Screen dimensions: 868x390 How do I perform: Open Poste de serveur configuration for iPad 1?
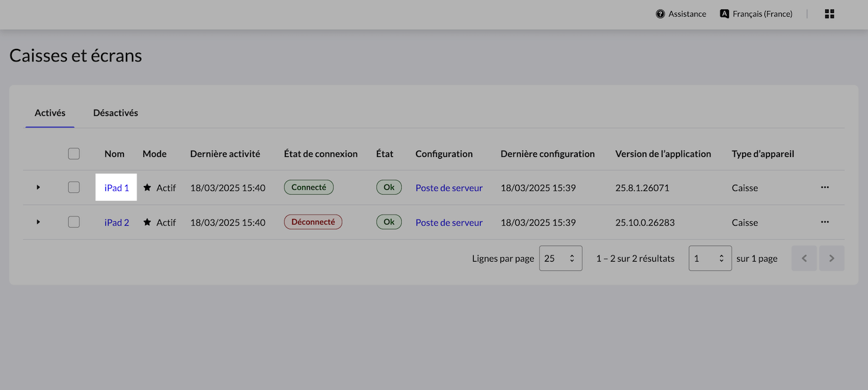pyautogui.click(x=449, y=188)
